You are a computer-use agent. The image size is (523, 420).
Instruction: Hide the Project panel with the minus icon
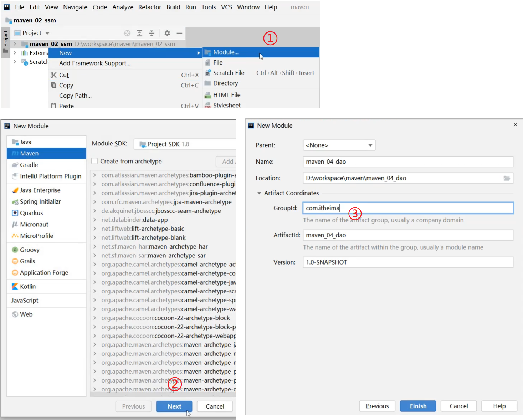coord(179,33)
